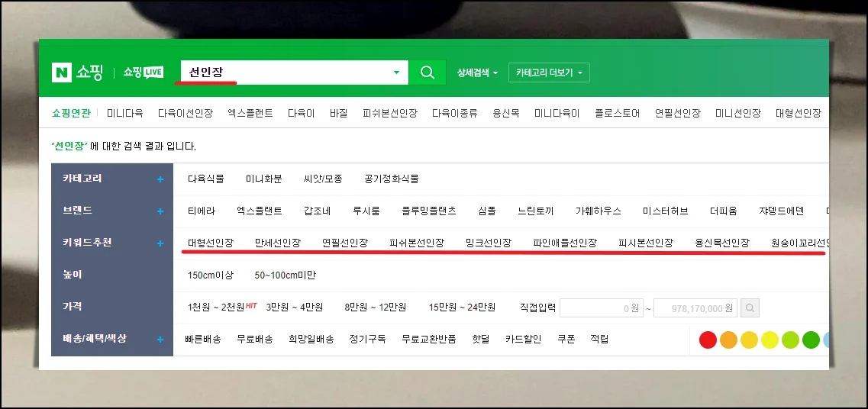
Task: Filter by height 50~100cm미만
Action: (x=285, y=275)
